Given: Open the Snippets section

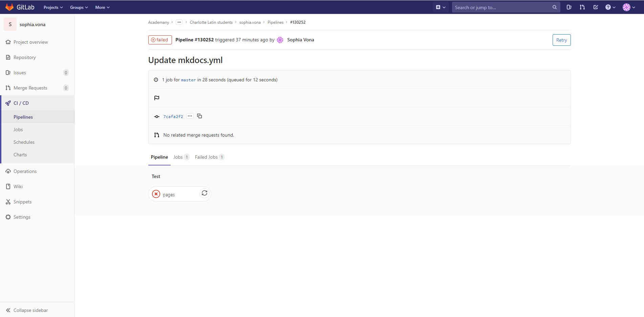Looking at the screenshot, I should point(37,202).
